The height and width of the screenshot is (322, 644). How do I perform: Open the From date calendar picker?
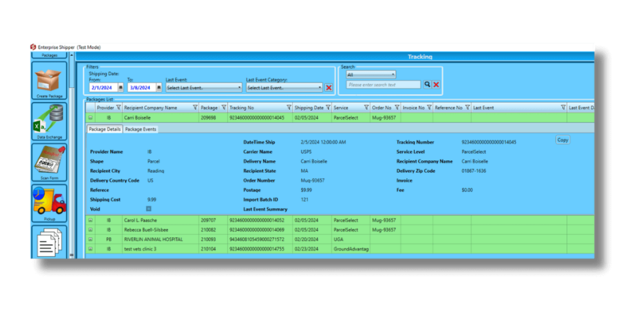pyautogui.click(x=121, y=88)
